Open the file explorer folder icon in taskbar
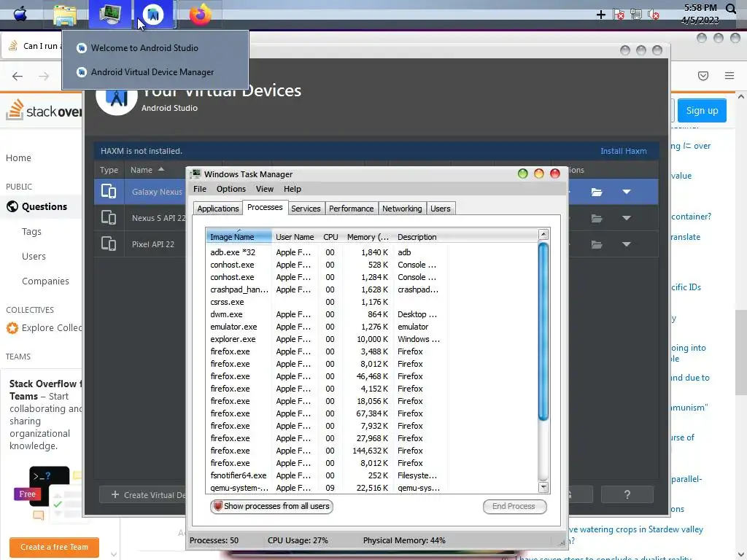Viewport: 747px width, 560px height. 65,15
